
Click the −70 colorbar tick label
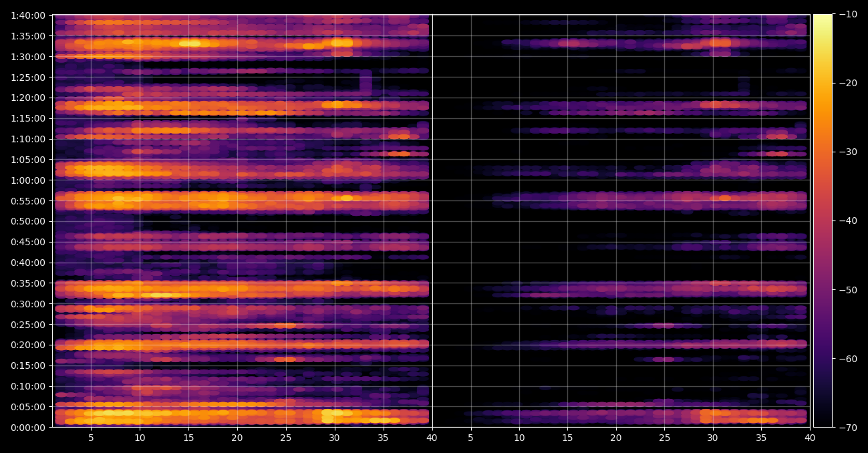849,427
